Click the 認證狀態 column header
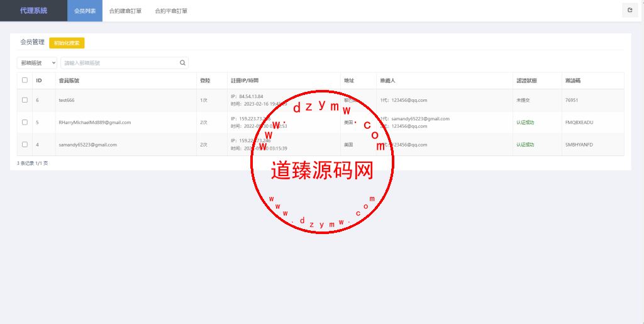This screenshot has height=324, width=644. click(x=527, y=81)
